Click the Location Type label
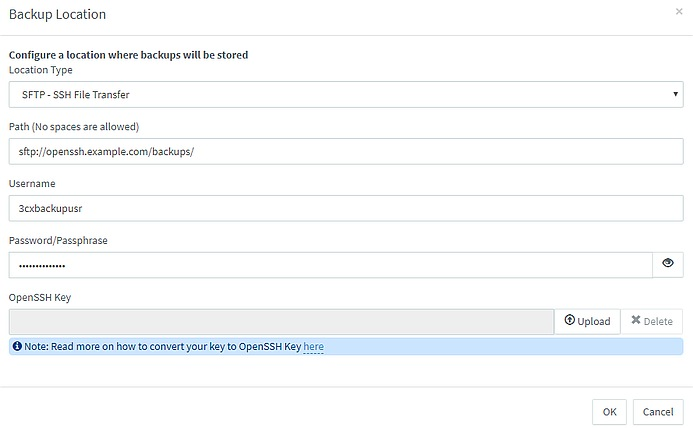The height and width of the screenshot is (428, 693). pyautogui.click(x=41, y=70)
